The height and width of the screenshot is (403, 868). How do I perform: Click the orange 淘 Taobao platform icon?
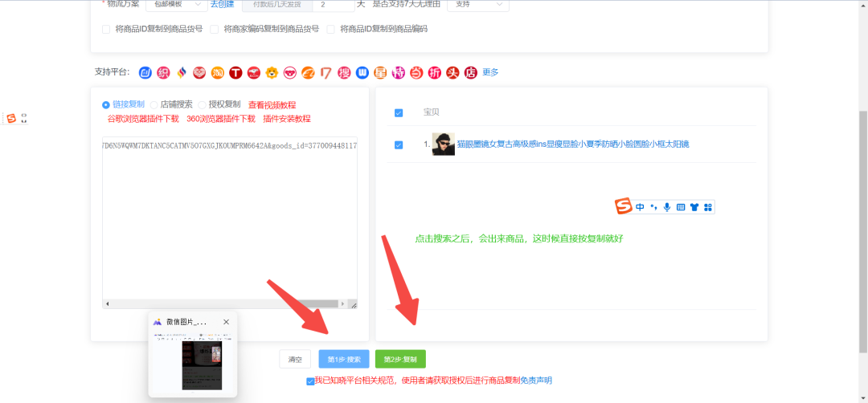[218, 72]
